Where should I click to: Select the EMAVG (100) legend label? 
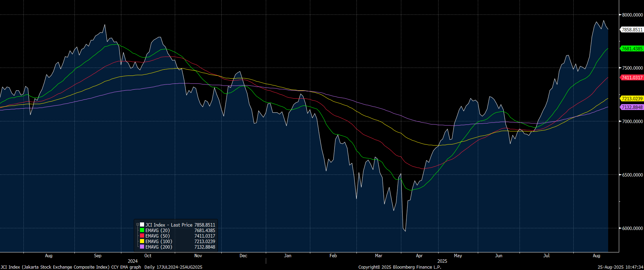point(159,241)
